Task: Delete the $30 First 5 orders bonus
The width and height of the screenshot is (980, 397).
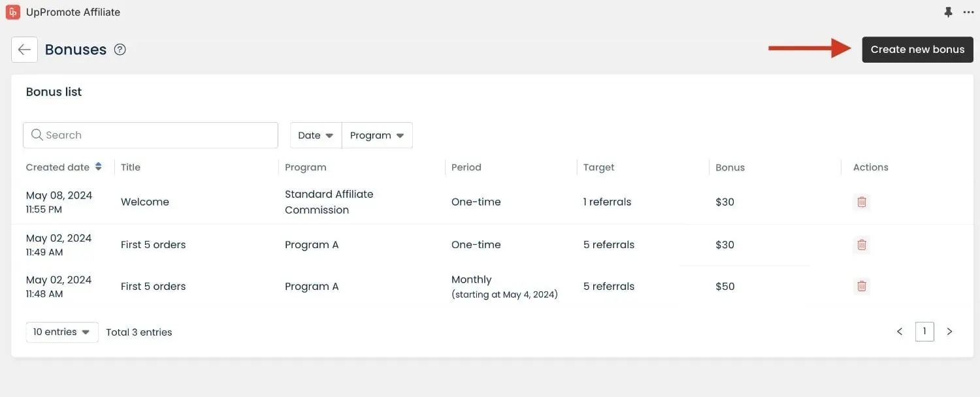Action: pos(862,245)
